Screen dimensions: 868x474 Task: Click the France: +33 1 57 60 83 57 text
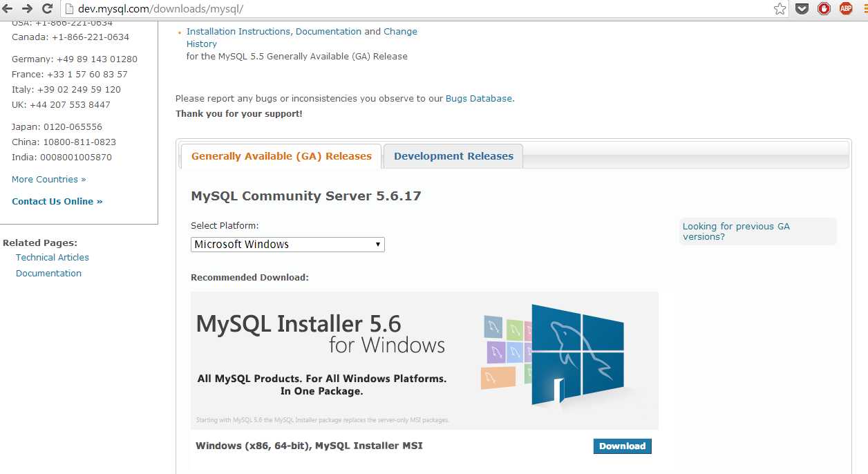[70, 75]
